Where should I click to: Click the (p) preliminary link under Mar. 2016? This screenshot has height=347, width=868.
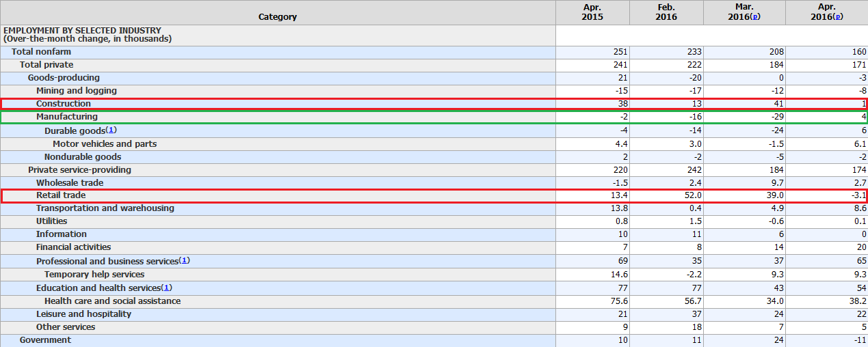click(755, 16)
